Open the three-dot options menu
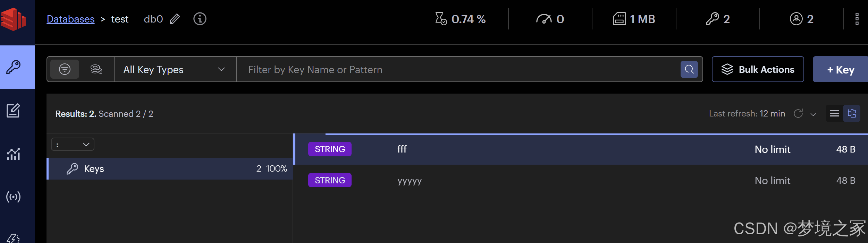This screenshot has width=868, height=243. pos(857,19)
